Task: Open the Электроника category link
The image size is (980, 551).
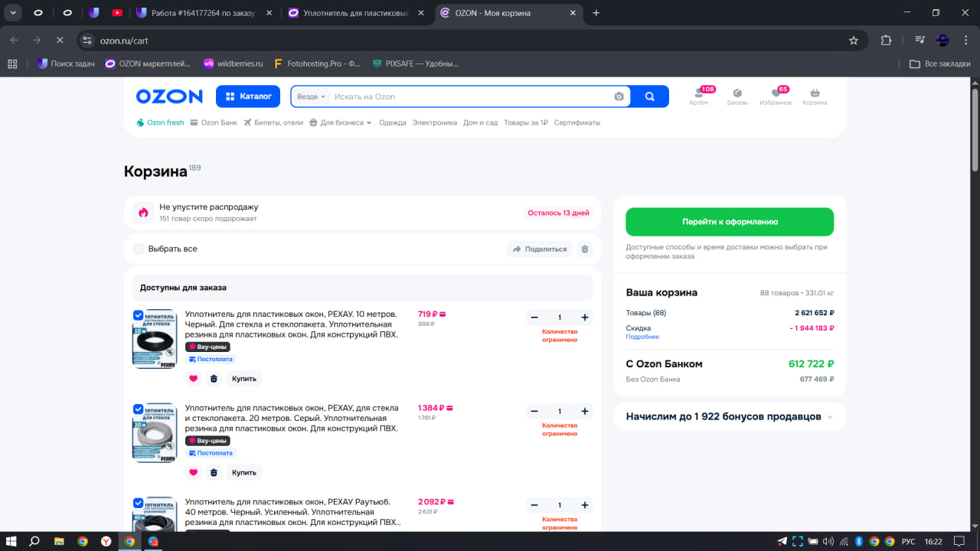Action: [x=435, y=122]
